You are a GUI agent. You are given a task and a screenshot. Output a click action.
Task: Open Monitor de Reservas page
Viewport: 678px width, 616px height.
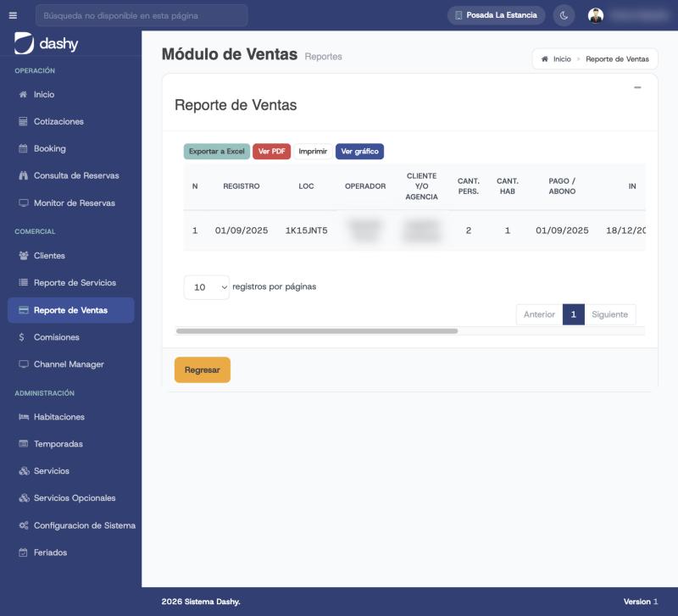click(x=71, y=203)
